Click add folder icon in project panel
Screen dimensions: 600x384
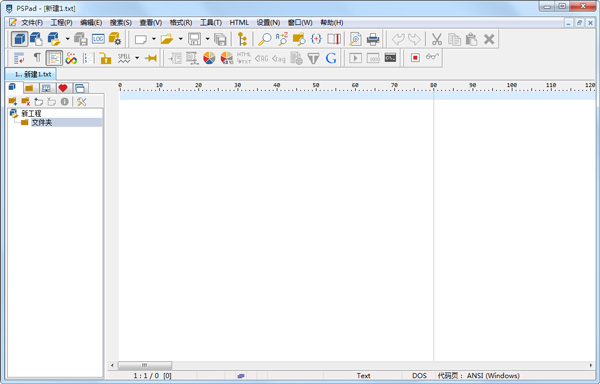coord(13,101)
